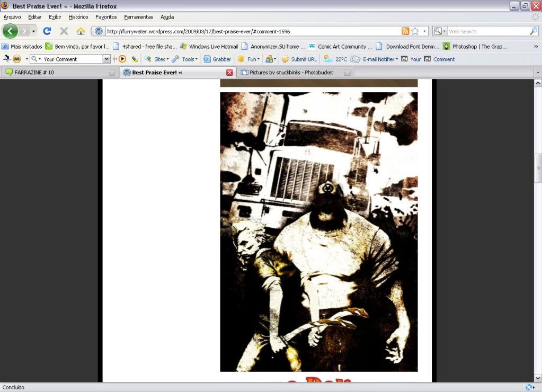Open the toolbar logo options arrow
542x392 pixels.
26,59
